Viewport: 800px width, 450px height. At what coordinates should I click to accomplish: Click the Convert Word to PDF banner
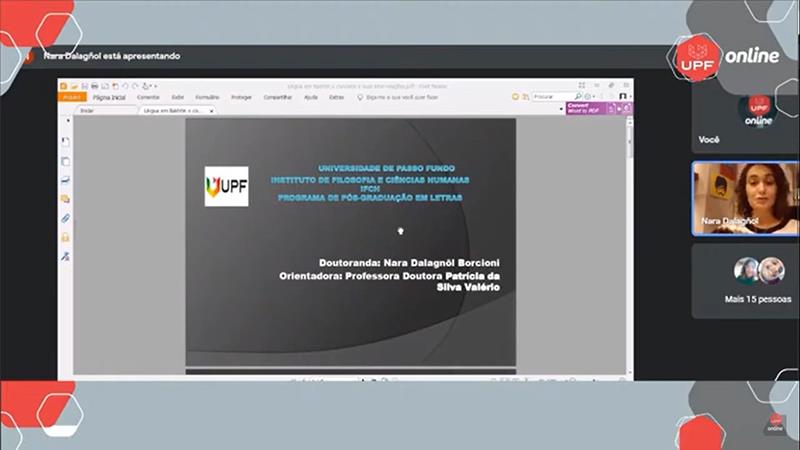tap(598, 108)
